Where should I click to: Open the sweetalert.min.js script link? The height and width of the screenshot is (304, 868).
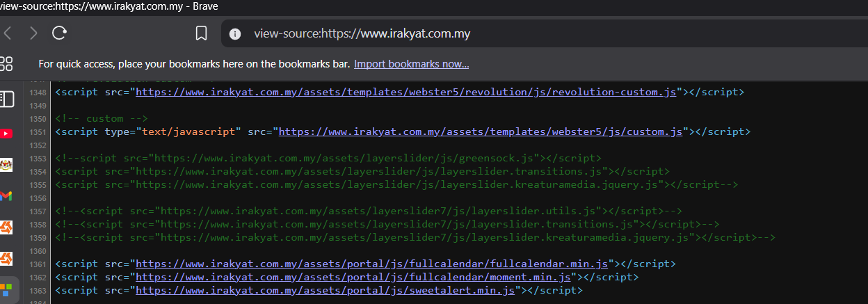tap(325, 290)
